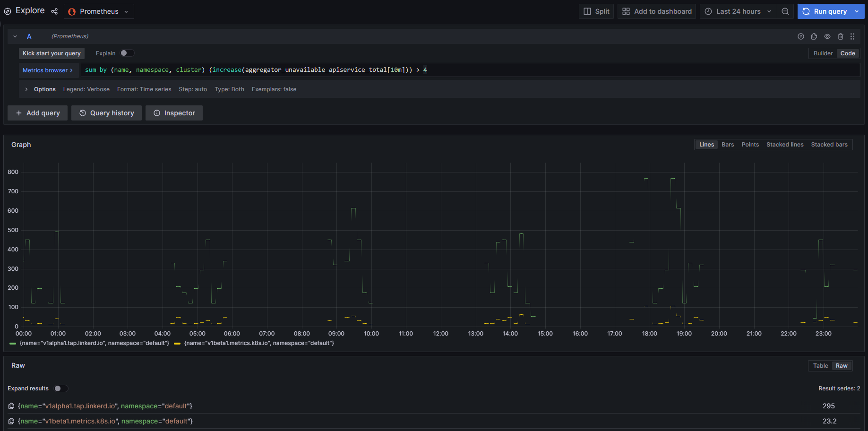Open the Explore compass icon
Image resolution: width=868 pixels, height=431 pixels.
pos(8,11)
